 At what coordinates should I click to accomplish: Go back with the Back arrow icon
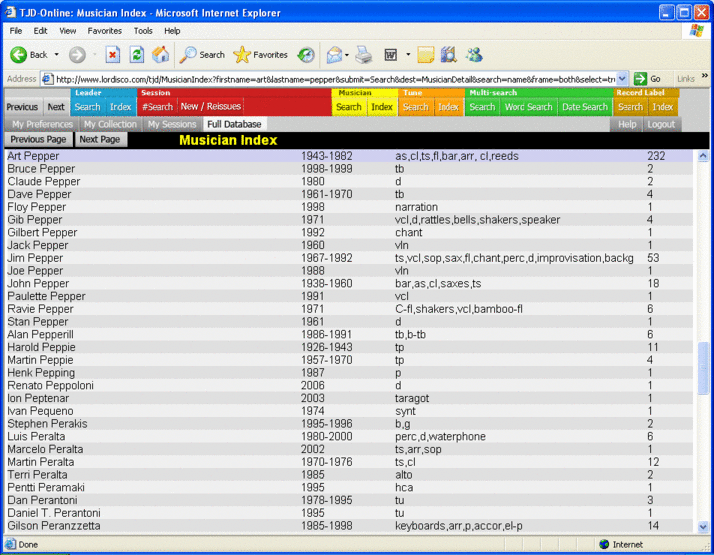pyautogui.click(x=19, y=55)
